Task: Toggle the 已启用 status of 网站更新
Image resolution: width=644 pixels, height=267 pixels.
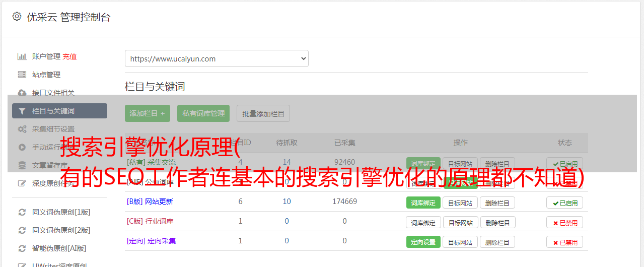Action: [x=565, y=203]
